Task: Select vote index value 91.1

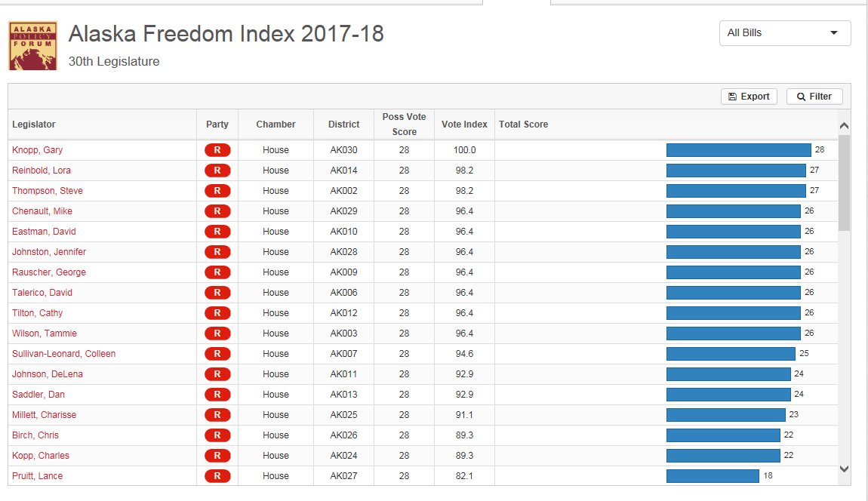Action: (x=464, y=415)
